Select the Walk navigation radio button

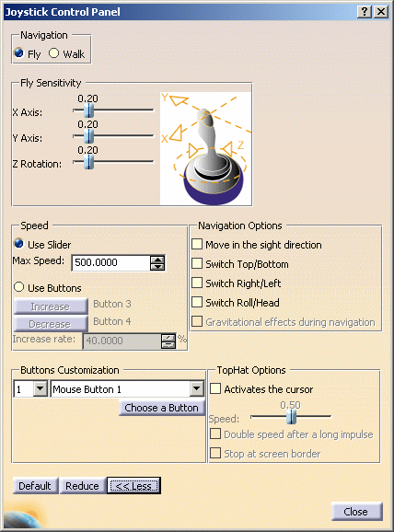53,53
